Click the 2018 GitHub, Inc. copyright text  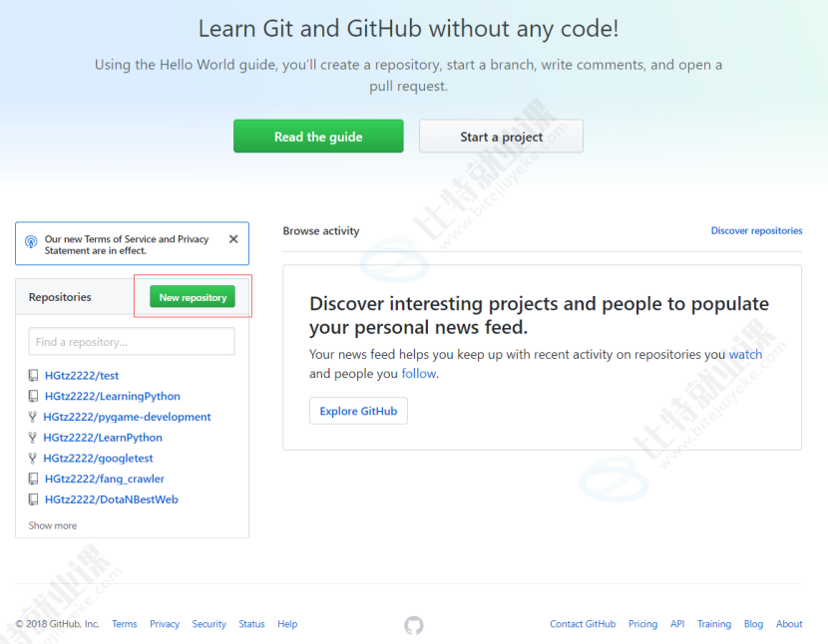tap(57, 624)
